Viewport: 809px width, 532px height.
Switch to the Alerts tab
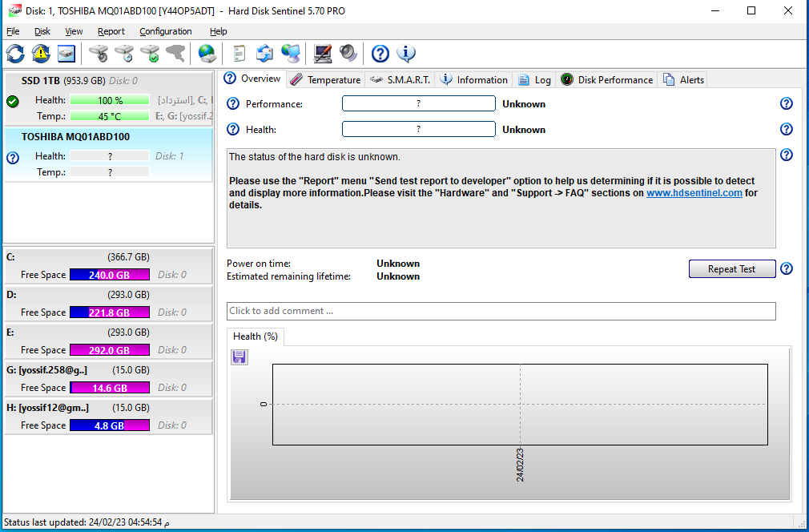click(x=683, y=80)
